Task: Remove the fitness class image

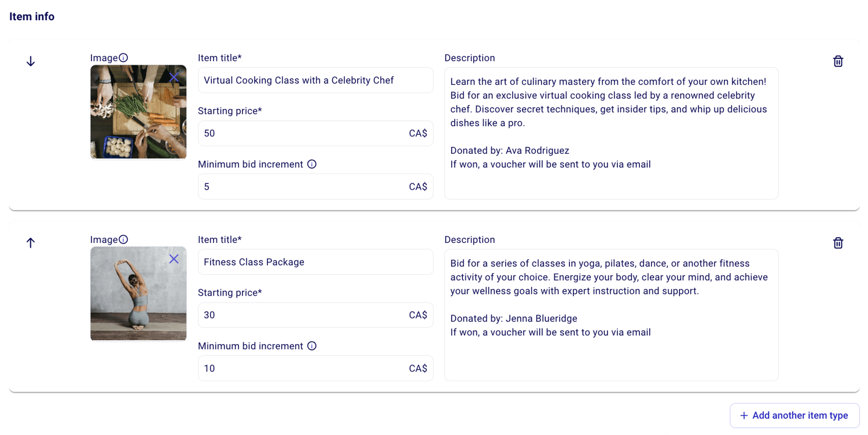Action: point(174,259)
